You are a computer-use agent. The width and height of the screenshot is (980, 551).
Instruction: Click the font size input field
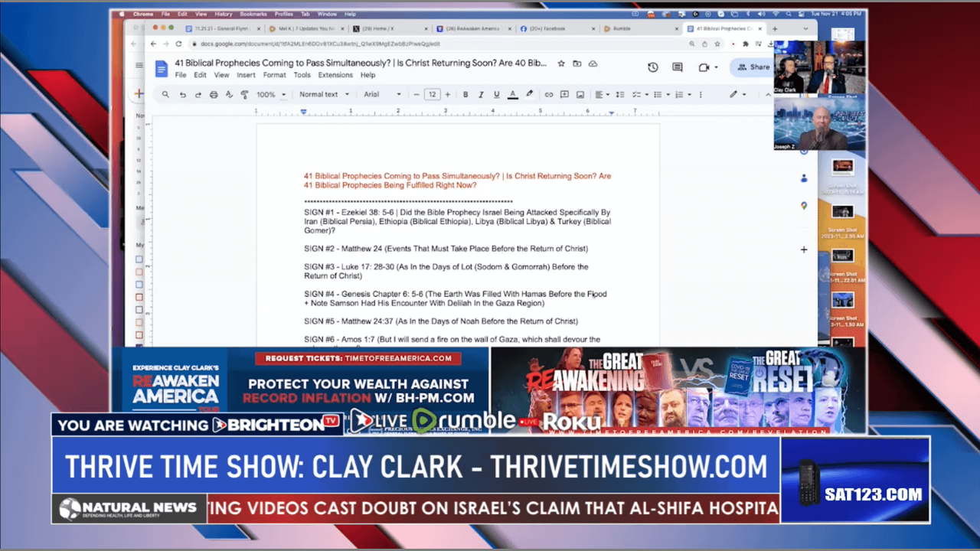tap(432, 95)
